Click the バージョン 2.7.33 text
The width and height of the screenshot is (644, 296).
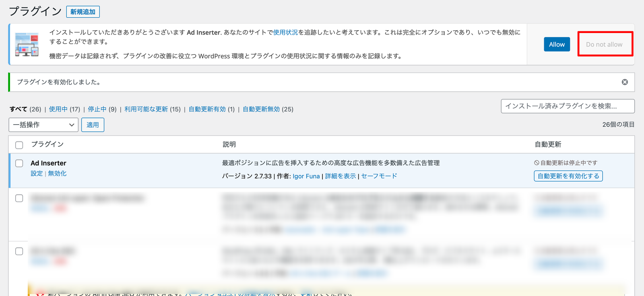click(247, 176)
